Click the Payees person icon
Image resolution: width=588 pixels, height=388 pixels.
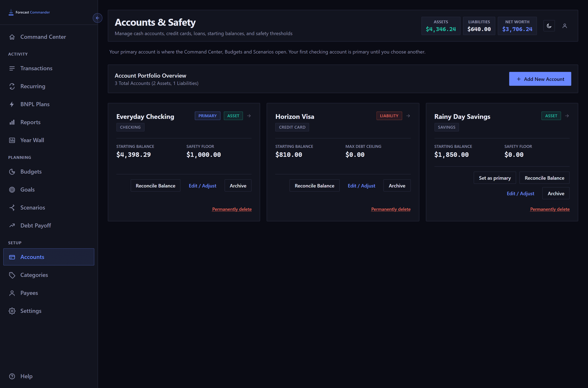point(12,293)
